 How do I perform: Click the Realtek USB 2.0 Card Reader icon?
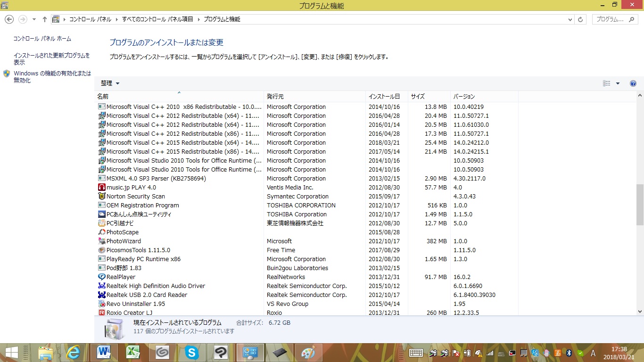[x=101, y=295]
